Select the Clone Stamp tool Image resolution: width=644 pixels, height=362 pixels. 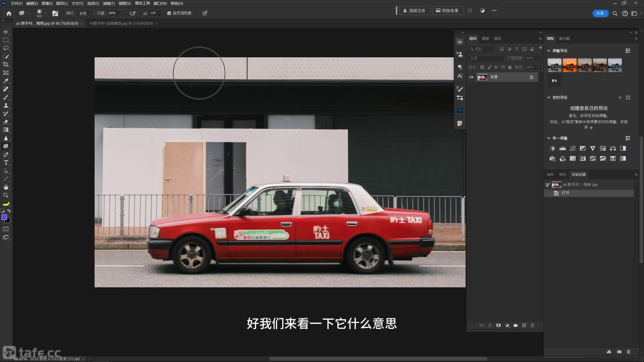pyautogui.click(x=6, y=105)
